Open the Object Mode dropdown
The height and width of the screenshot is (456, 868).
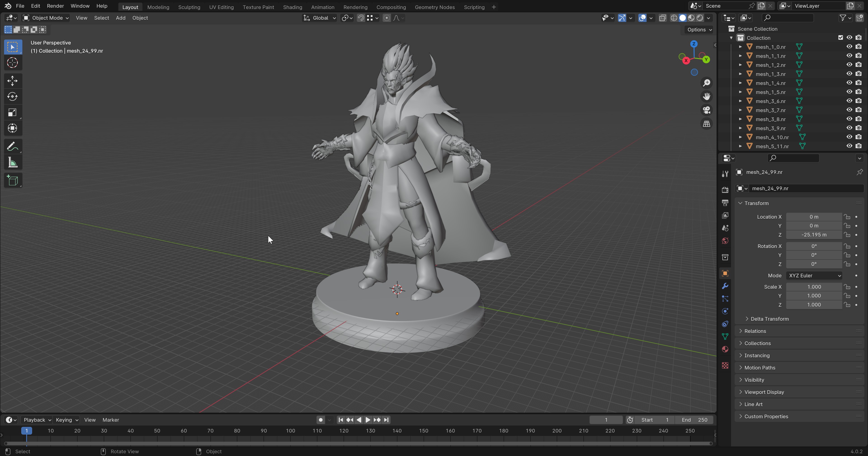tap(45, 18)
